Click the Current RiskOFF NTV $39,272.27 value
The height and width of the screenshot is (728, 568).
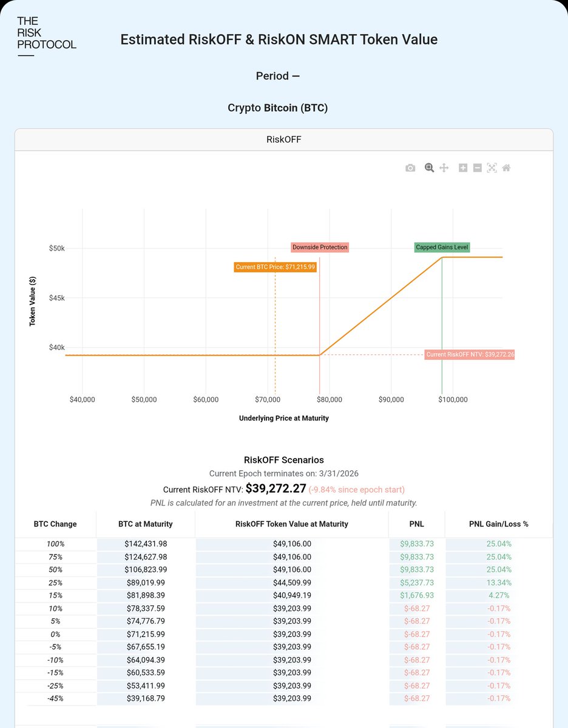(x=276, y=488)
